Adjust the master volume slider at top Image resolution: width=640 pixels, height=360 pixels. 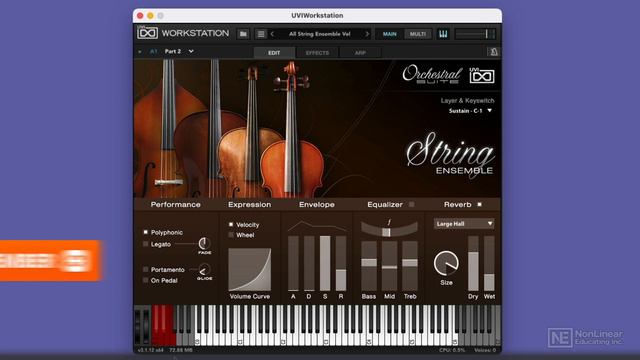(x=476, y=34)
